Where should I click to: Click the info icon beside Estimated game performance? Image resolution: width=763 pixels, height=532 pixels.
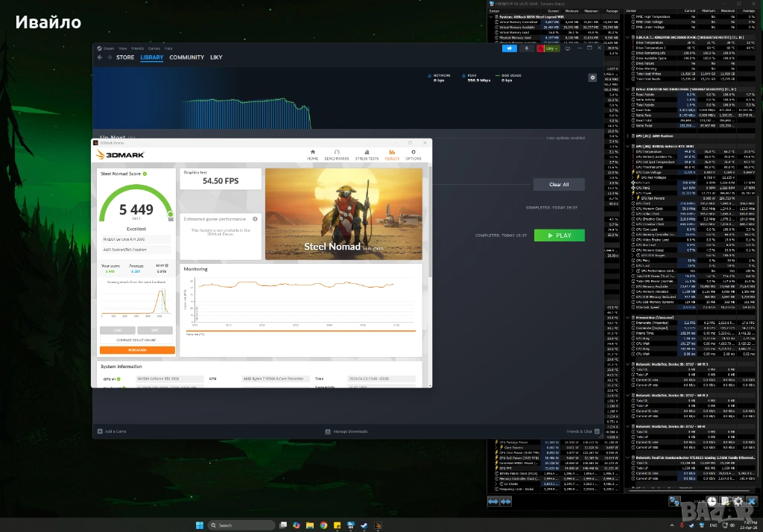pyautogui.click(x=256, y=219)
